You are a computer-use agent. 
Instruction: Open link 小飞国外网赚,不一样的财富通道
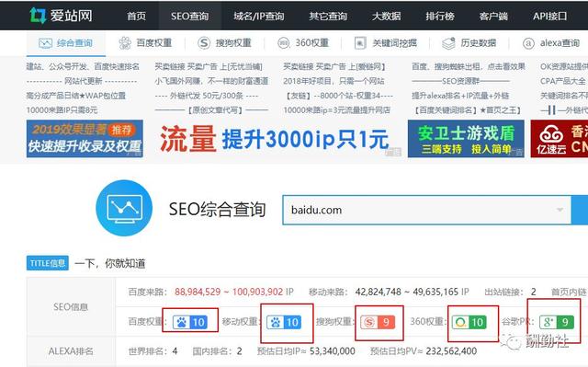[211, 81]
